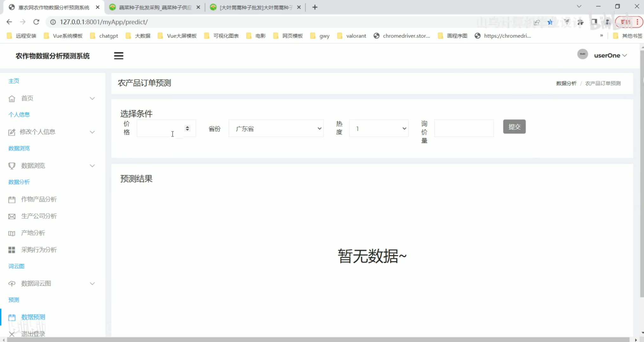Viewport: 644px width, 342px height.
Task: Click the 价格 number stepper arrows
Action: (187, 128)
